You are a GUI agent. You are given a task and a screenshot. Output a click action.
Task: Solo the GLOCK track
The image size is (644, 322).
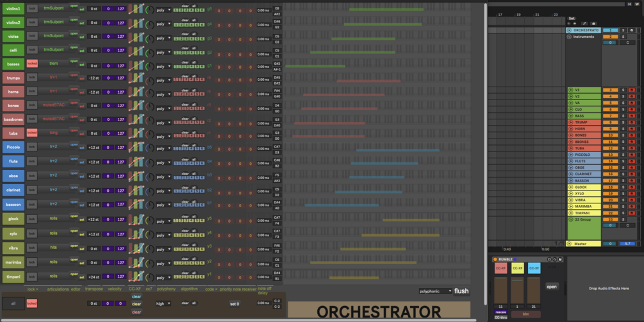623,187
